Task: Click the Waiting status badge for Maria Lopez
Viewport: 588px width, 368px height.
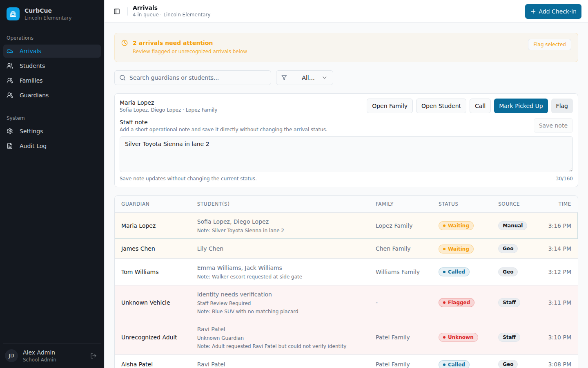Action: [x=456, y=226]
